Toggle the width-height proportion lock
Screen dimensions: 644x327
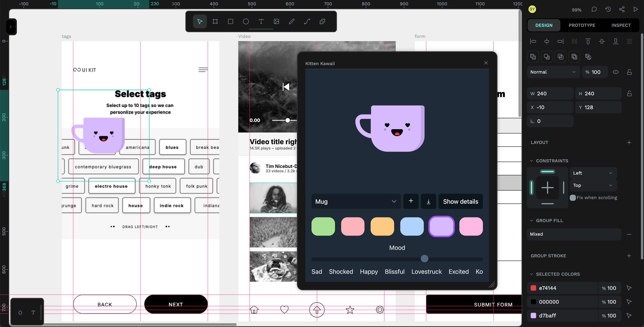click(629, 94)
